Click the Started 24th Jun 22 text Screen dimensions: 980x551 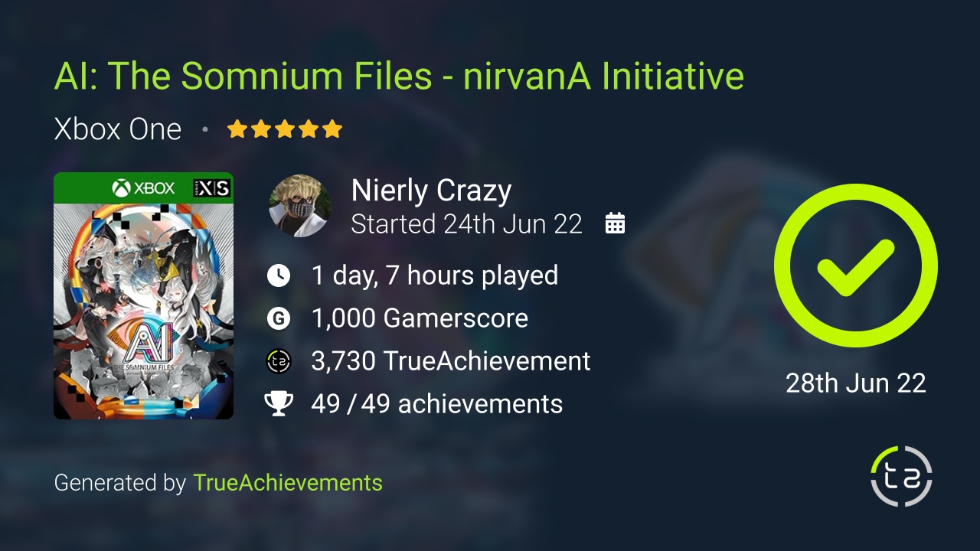(466, 224)
